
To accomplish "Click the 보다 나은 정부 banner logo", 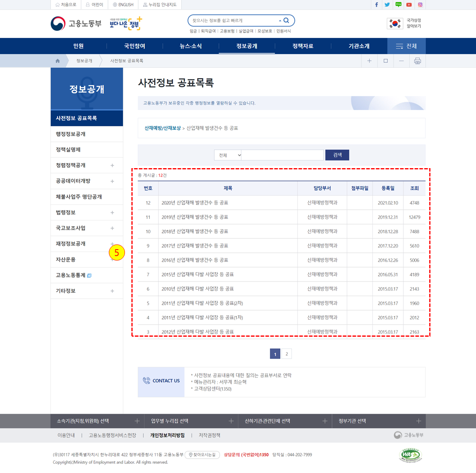I will tap(126, 23).
